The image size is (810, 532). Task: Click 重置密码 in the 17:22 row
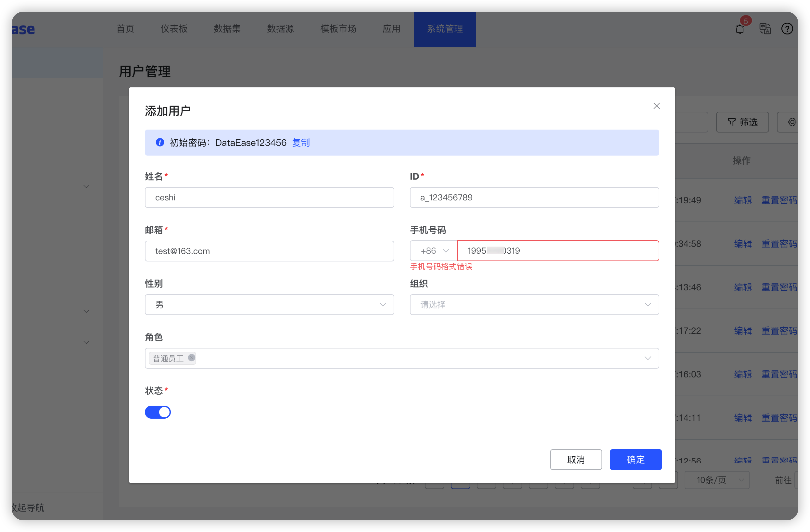coord(779,331)
